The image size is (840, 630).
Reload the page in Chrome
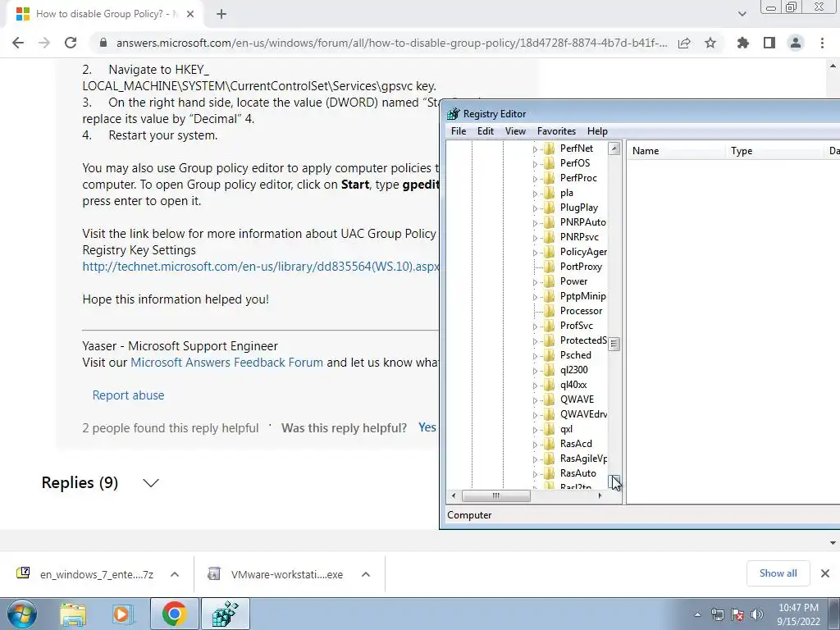[71, 43]
